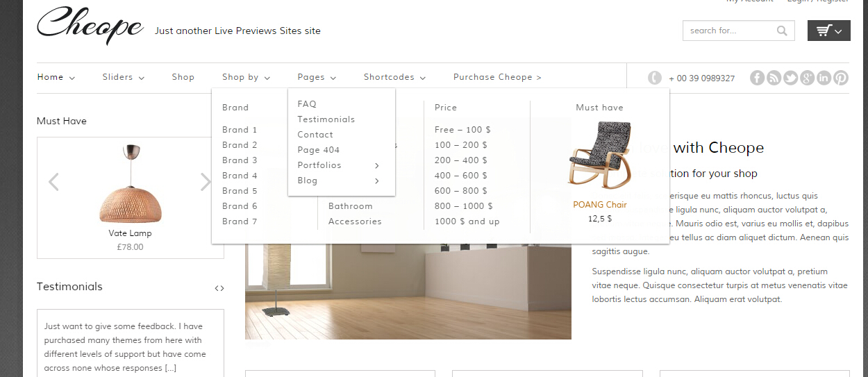The width and height of the screenshot is (868, 377).
Task: Select Testimonials from the Pages menu
Action: [326, 119]
